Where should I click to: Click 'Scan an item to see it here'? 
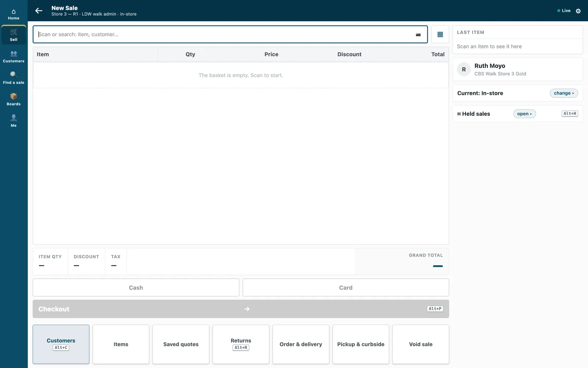(x=489, y=46)
